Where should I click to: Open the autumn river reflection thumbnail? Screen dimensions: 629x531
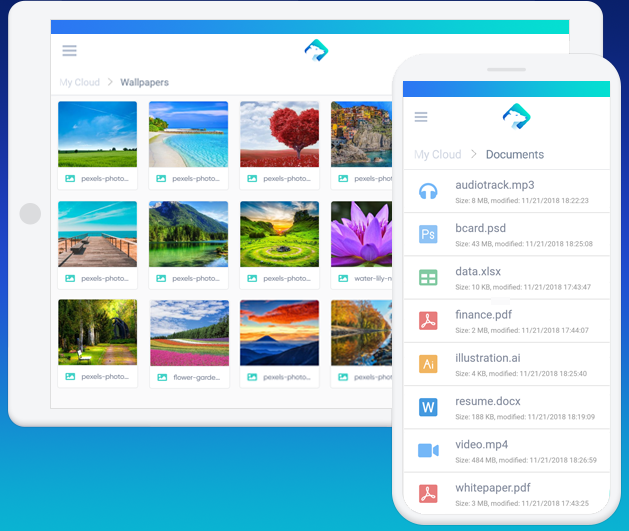click(361, 333)
